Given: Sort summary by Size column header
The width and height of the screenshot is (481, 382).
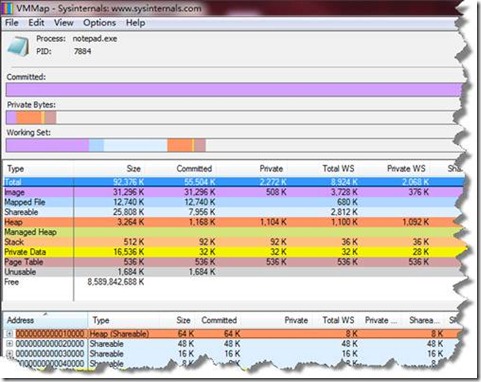Looking at the screenshot, I should tap(109, 169).
